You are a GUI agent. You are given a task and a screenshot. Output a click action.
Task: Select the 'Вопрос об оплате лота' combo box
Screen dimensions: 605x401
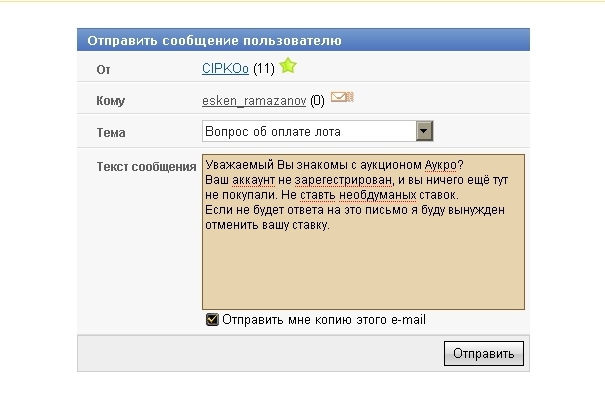tap(318, 131)
